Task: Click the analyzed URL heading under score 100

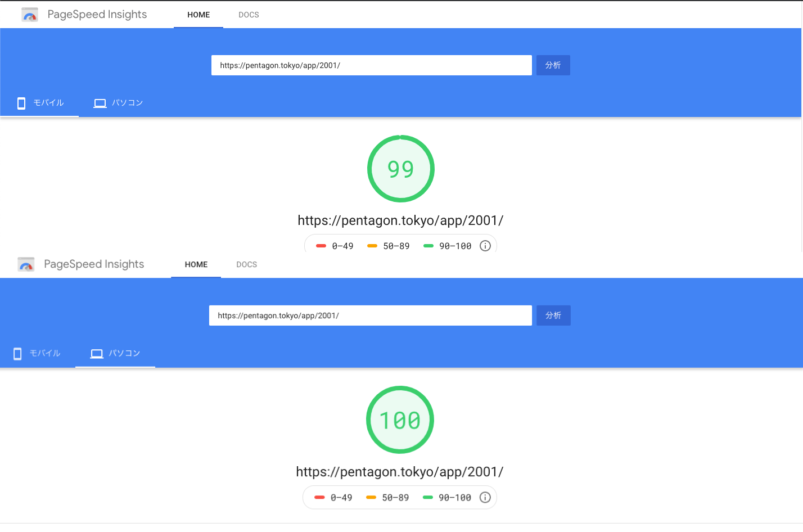Action: [400, 472]
